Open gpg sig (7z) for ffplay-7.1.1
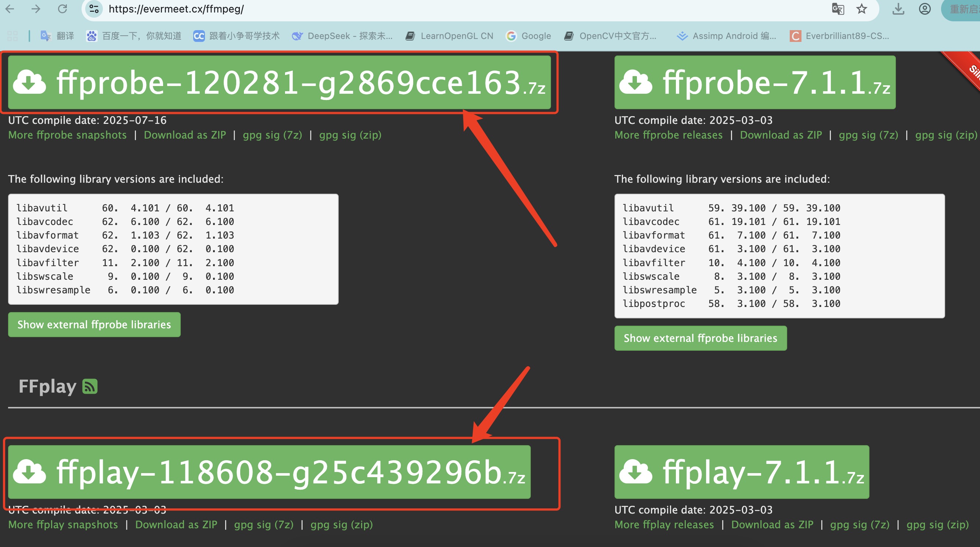 (x=860, y=525)
